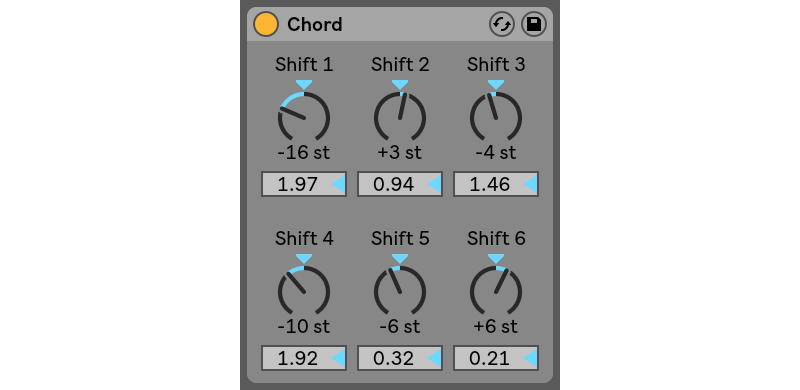This screenshot has height=390, width=800.
Task: Select the 1.92 velocity field under Shift 4
Action: pyautogui.click(x=304, y=358)
